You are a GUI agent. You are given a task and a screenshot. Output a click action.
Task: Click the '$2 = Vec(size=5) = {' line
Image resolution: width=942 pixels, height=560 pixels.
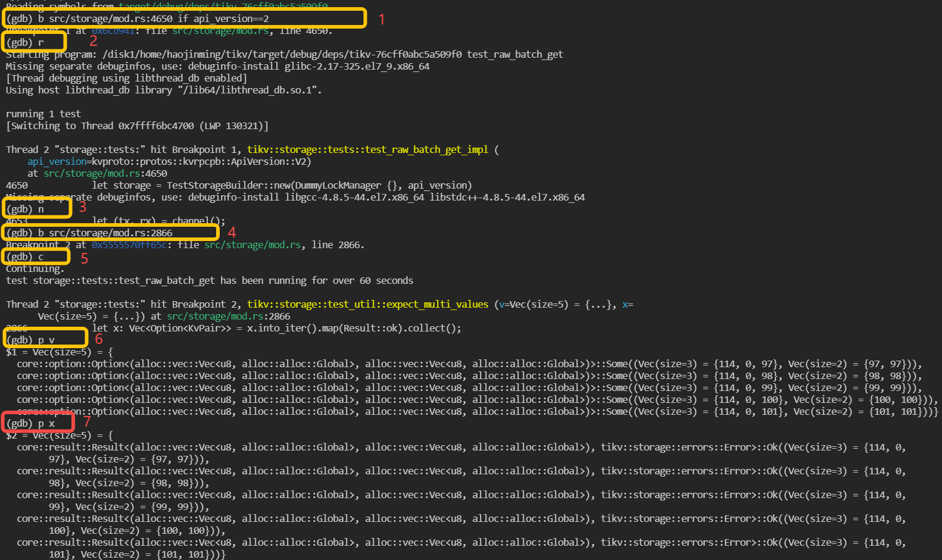tap(60, 435)
